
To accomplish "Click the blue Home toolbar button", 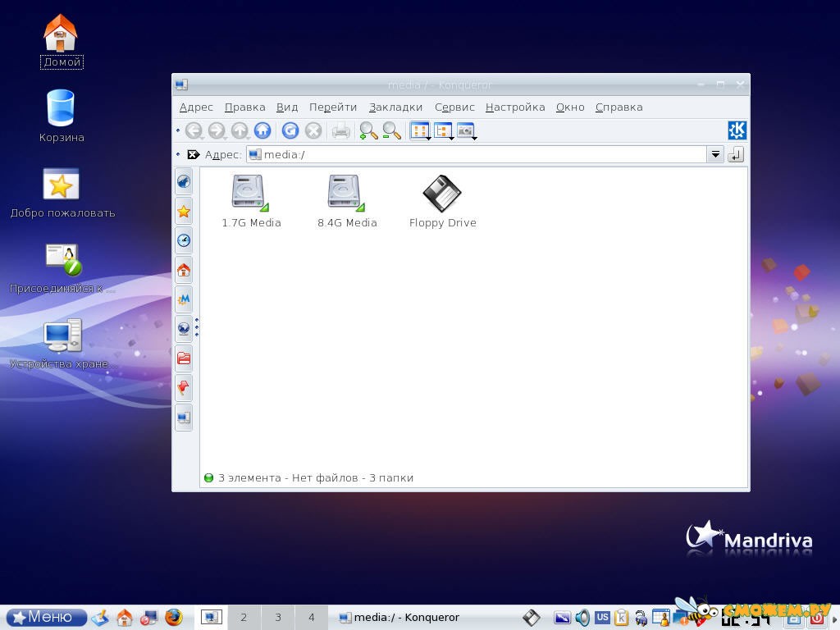I will (x=262, y=130).
